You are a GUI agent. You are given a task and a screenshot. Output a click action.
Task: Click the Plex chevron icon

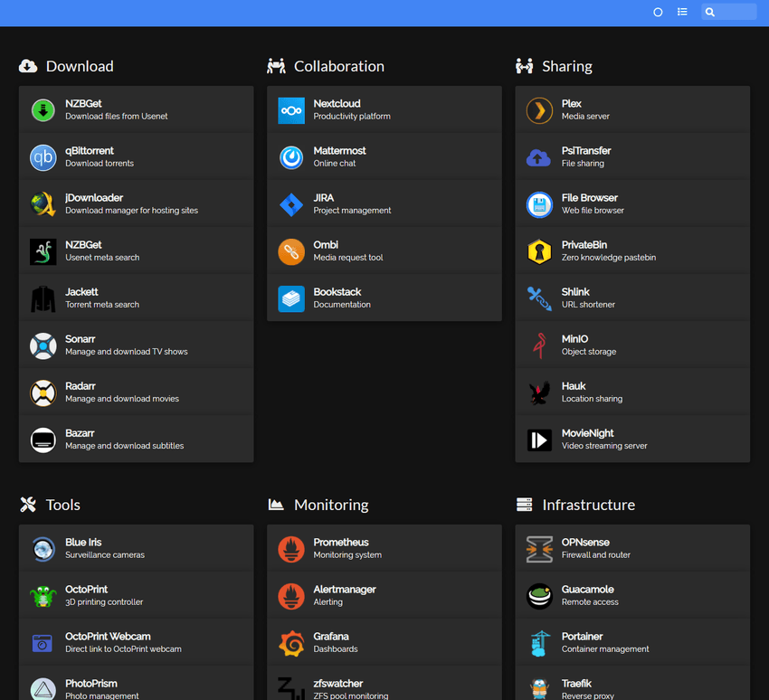pyautogui.click(x=539, y=109)
